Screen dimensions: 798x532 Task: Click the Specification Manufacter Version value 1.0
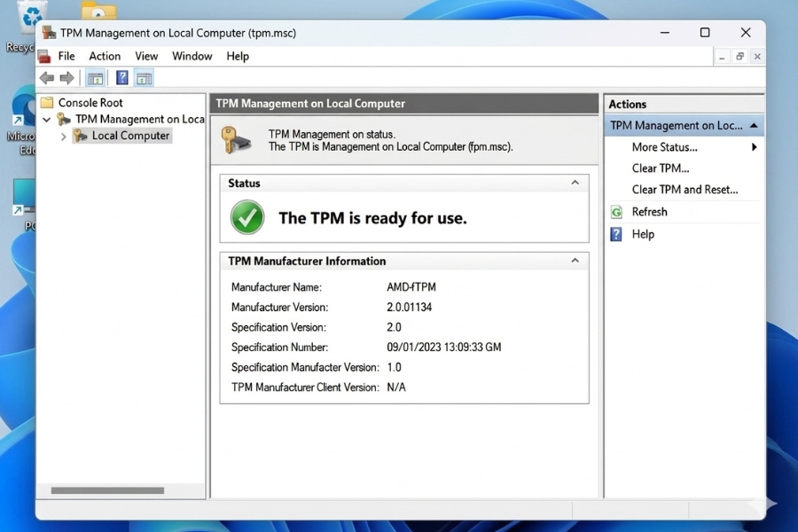(x=394, y=367)
